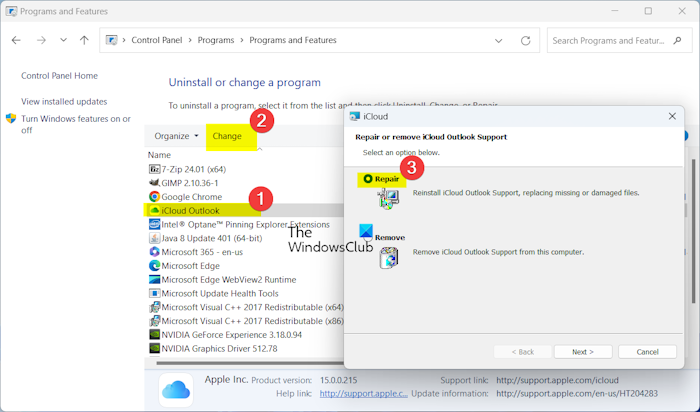Click the Google Chrome icon in list

[x=154, y=197]
